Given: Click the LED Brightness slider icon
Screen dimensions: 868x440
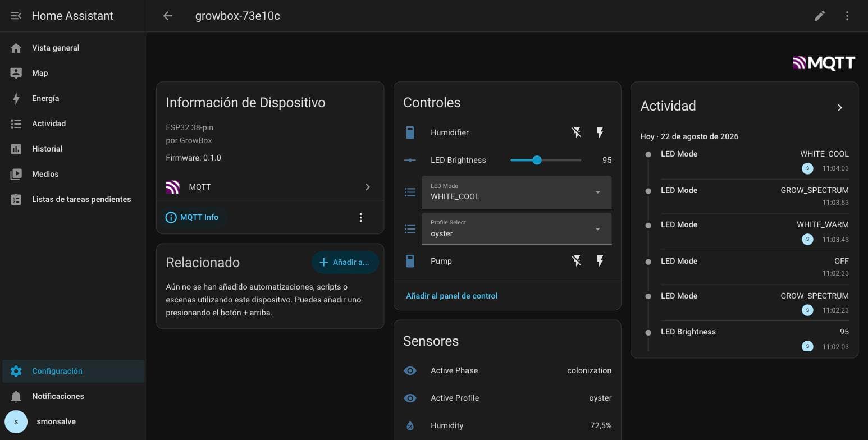Looking at the screenshot, I should 410,160.
